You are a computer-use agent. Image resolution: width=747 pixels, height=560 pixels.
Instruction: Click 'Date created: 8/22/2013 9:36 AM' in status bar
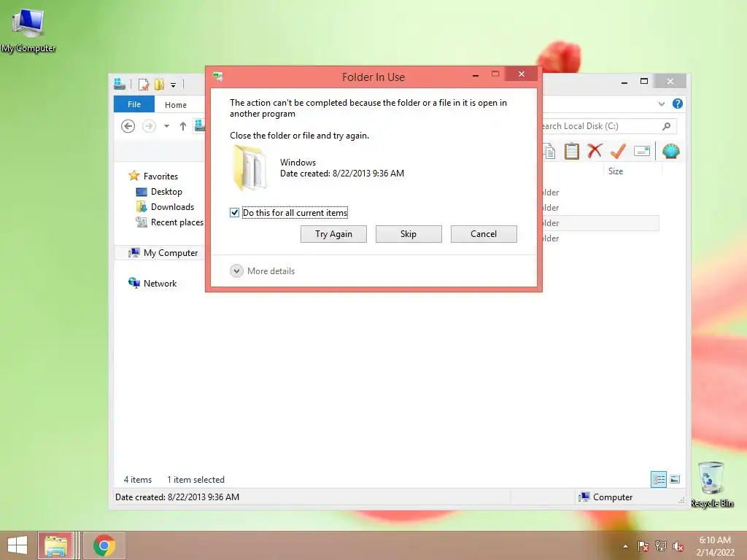(177, 497)
